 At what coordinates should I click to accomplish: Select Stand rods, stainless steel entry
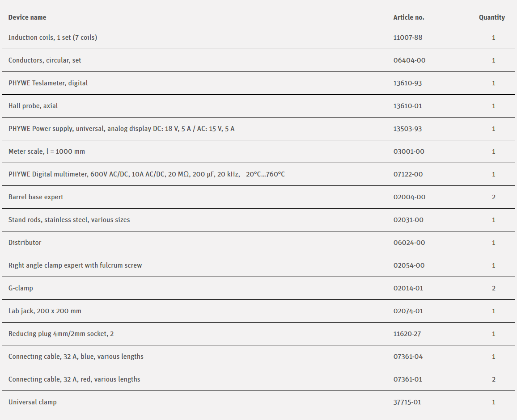69,220
